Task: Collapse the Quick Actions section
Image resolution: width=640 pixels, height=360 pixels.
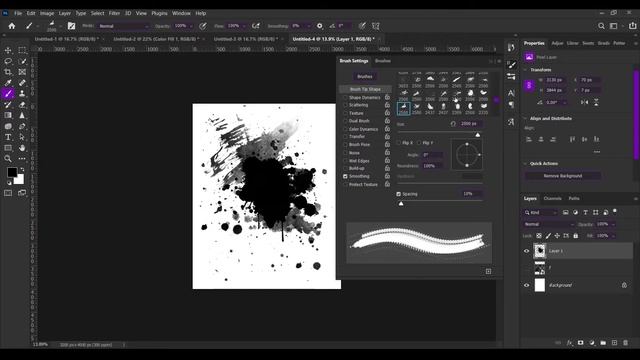Action: point(525,163)
